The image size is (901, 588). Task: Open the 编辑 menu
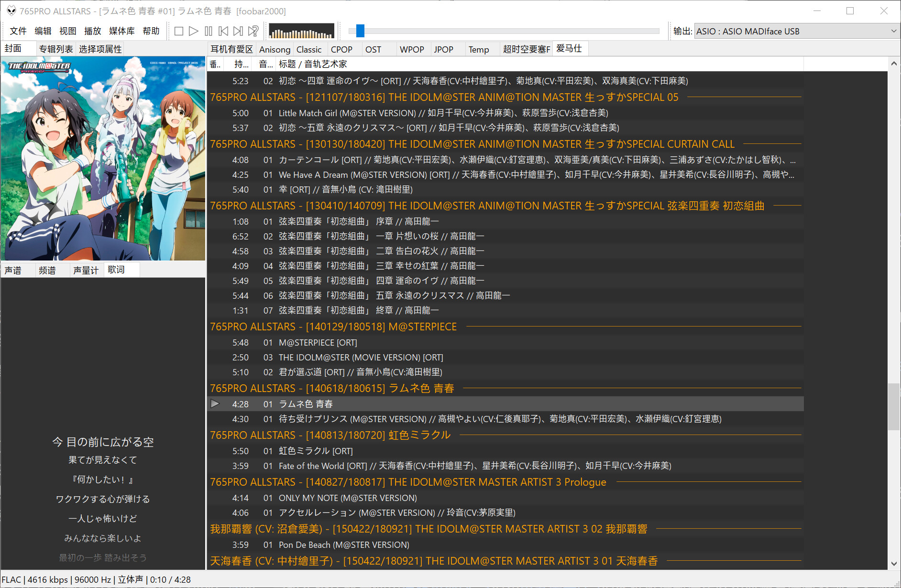point(43,31)
